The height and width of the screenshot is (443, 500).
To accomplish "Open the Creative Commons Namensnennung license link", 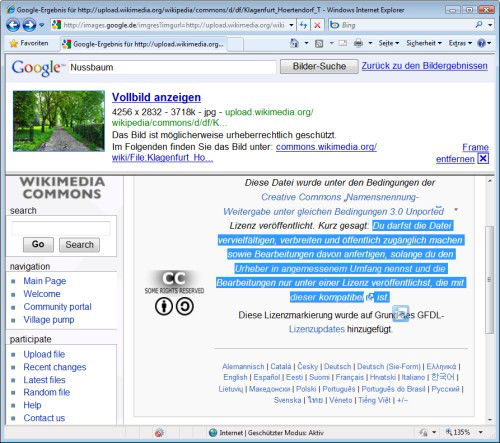I will [333, 204].
